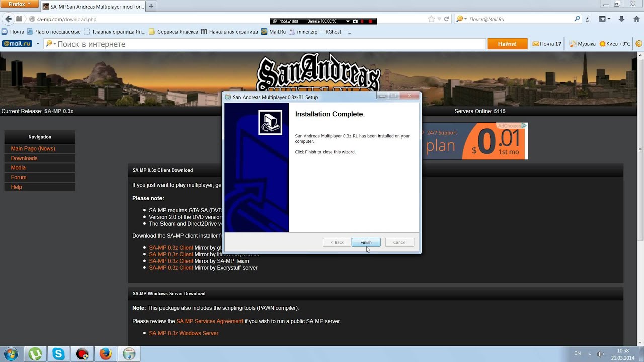644x362 pixels.
Task: Click the orange $0.01 1st mo advertisement
Action: [474, 141]
